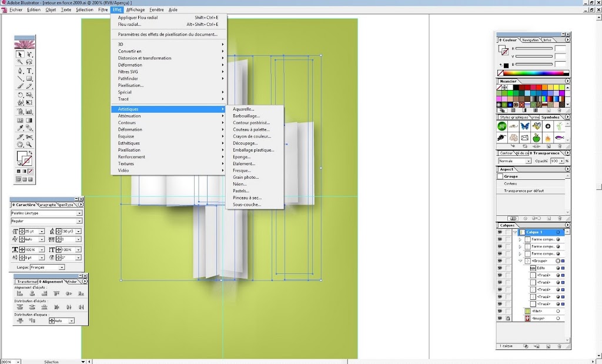Select the Free Transform tool

point(29,103)
